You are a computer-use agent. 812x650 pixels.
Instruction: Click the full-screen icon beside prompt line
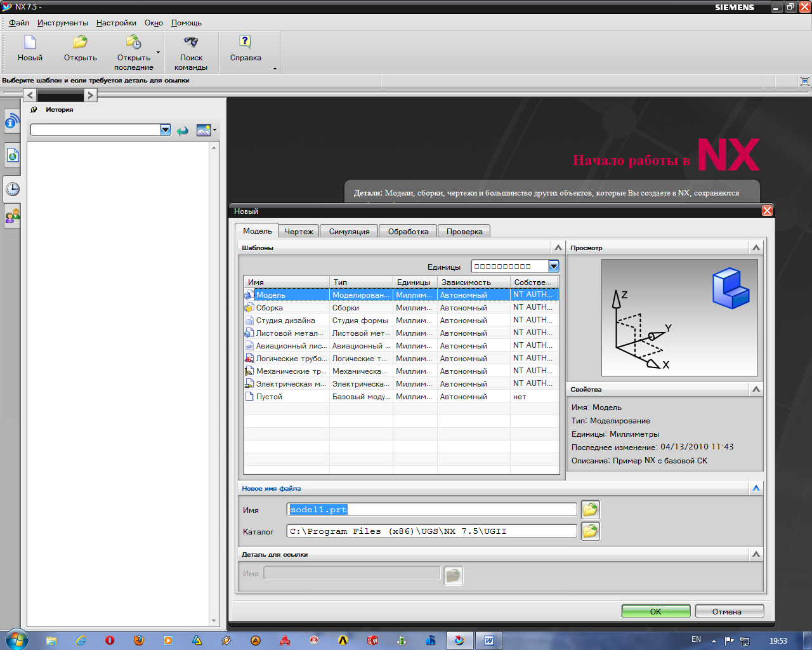804,81
